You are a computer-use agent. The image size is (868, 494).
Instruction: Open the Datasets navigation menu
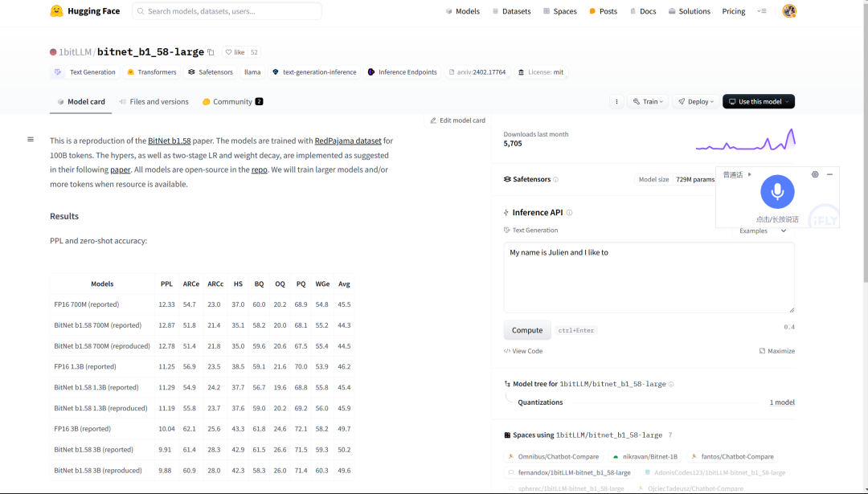pyautogui.click(x=512, y=10)
